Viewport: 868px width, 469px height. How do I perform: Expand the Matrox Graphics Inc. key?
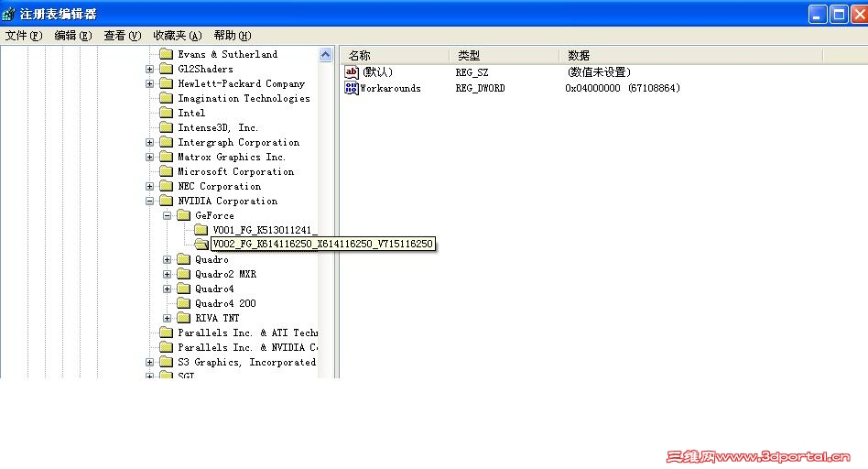(149, 158)
